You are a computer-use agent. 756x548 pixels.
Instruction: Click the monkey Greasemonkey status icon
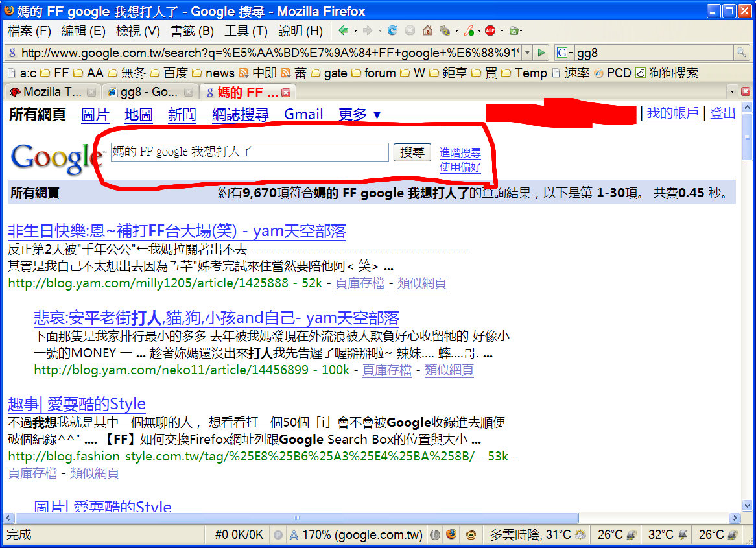click(x=471, y=534)
